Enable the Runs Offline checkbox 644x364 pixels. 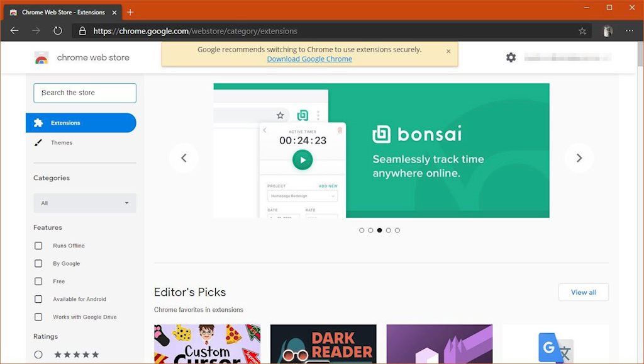(x=38, y=246)
